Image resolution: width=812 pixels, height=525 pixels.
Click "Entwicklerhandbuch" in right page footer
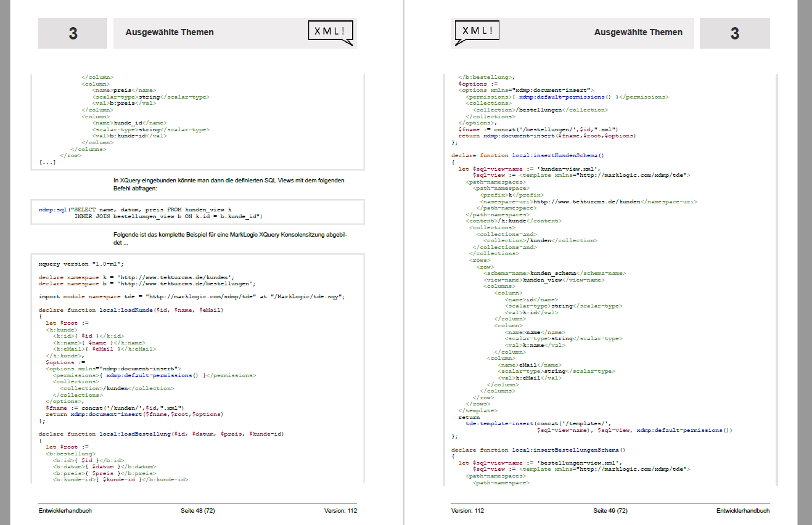click(743, 511)
